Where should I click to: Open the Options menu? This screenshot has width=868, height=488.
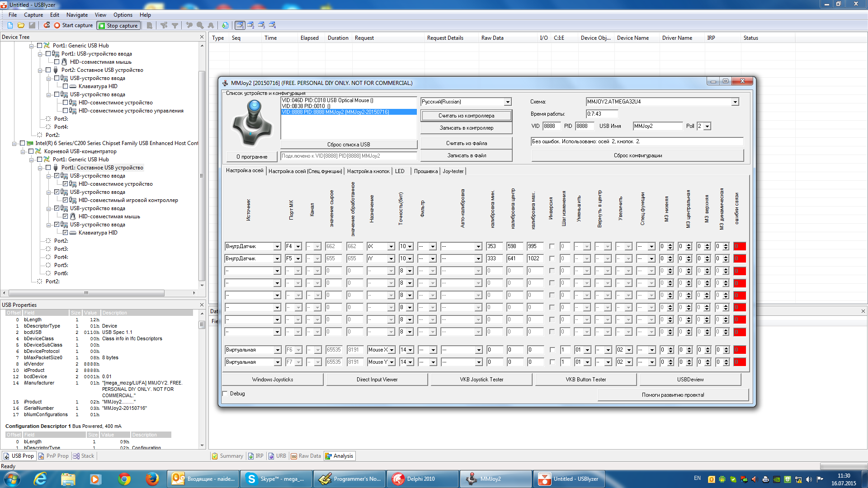click(123, 15)
